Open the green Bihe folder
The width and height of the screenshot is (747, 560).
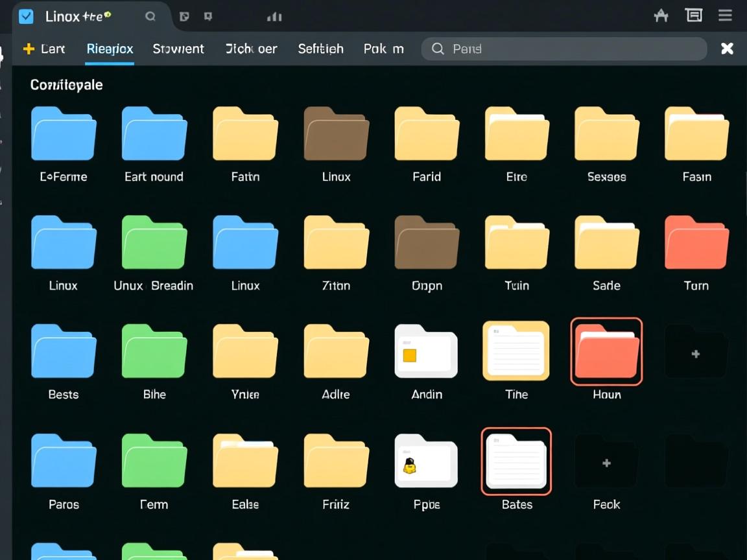pyautogui.click(x=153, y=351)
